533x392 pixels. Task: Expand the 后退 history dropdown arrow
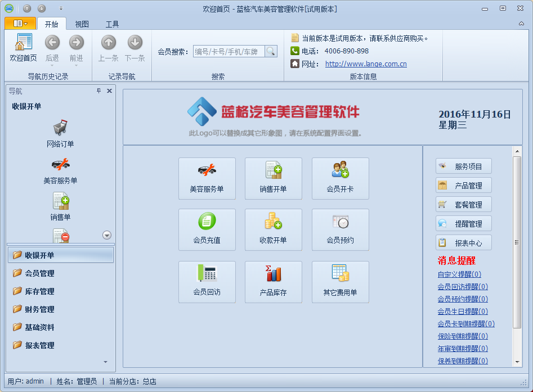point(52,65)
